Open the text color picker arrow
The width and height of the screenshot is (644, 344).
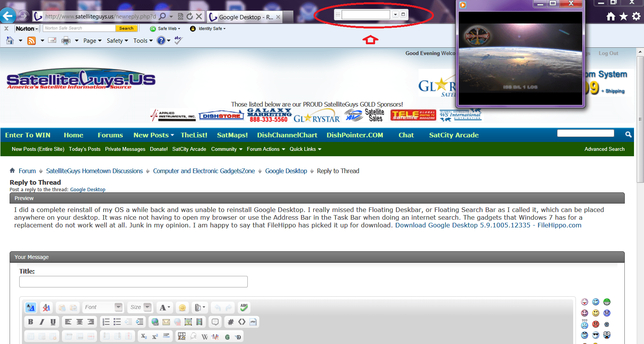[x=169, y=307]
